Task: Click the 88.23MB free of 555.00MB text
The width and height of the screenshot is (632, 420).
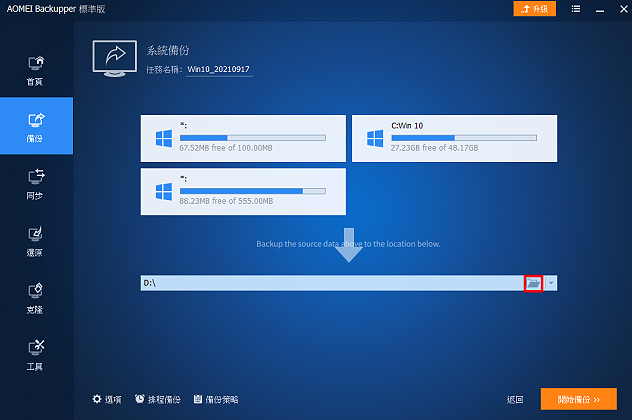Action: point(226,201)
